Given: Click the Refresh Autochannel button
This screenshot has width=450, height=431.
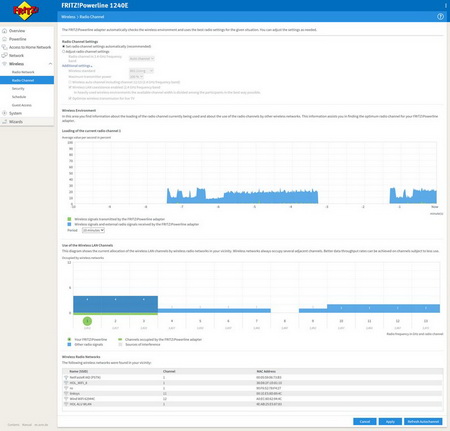Looking at the screenshot, I should pos(423,422).
